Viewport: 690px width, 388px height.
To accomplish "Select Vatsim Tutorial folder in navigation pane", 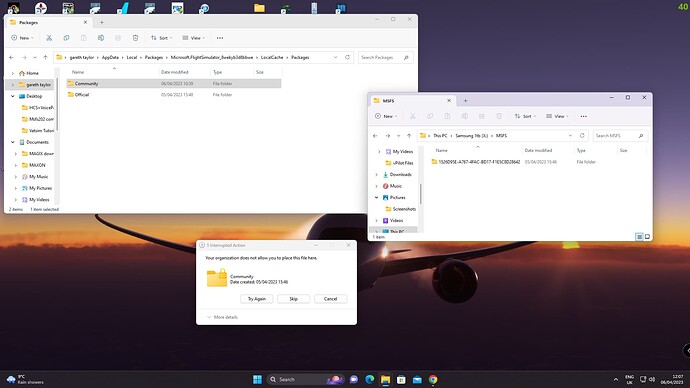I will [x=38, y=131].
